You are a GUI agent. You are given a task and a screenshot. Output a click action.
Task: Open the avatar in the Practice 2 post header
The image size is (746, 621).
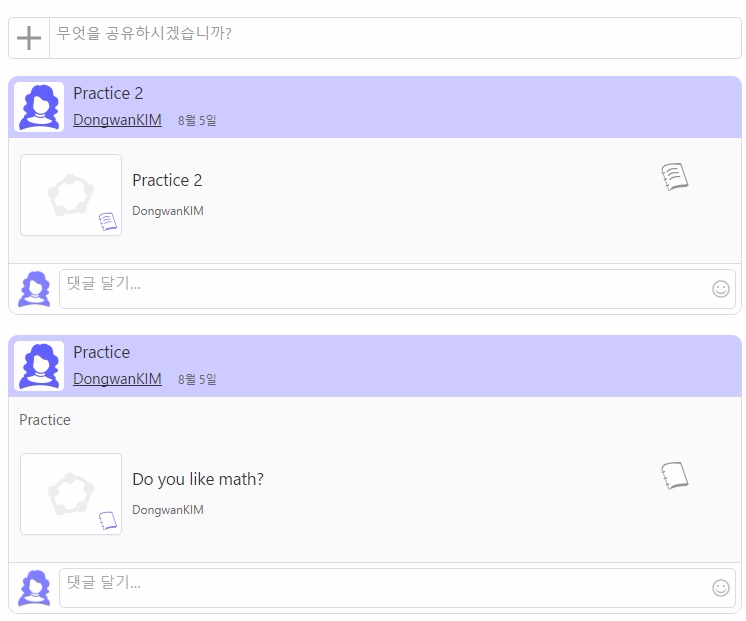39,107
